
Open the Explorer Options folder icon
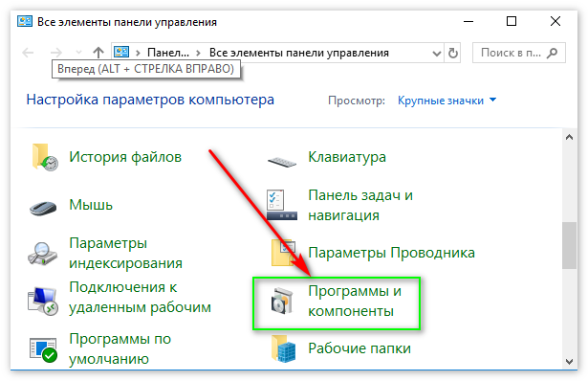[x=284, y=253]
